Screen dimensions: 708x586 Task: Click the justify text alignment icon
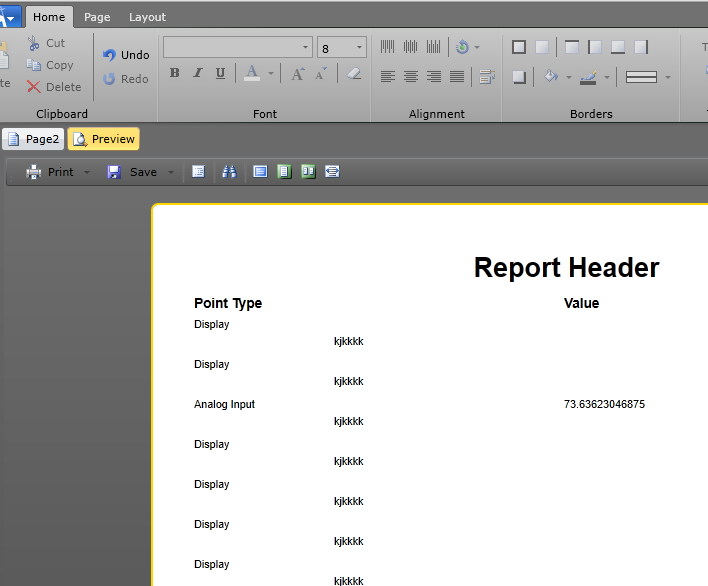[x=457, y=77]
